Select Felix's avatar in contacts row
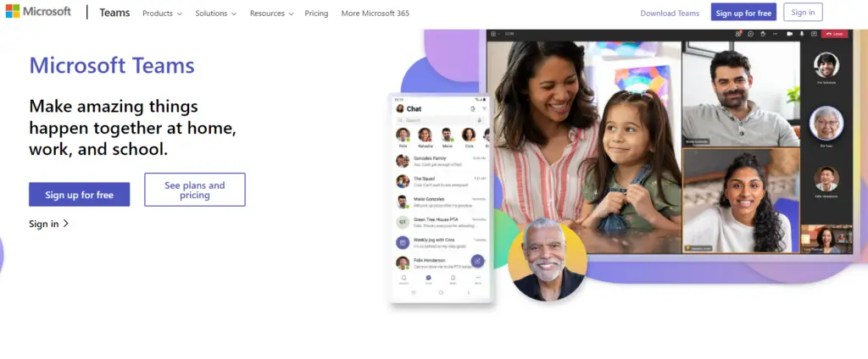 [403, 135]
